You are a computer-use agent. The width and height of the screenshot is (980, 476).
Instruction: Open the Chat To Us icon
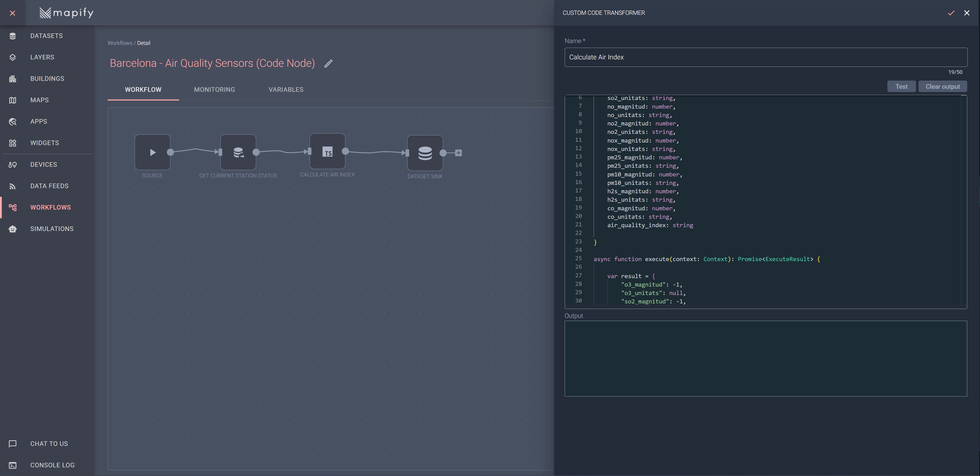pyautogui.click(x=12, y=444)
